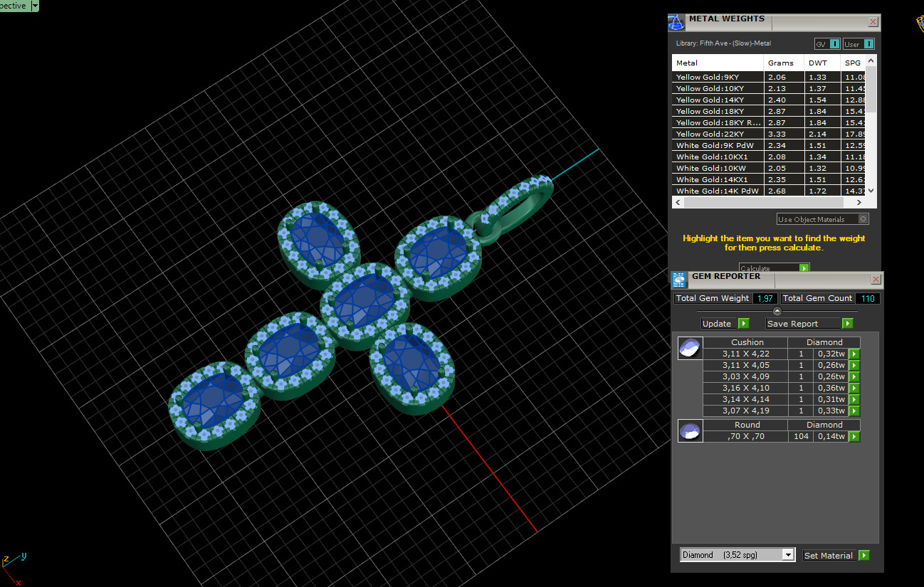Click the 3,11 X 4,22 size cell
The image size is (924, 587).
[745, 354]
